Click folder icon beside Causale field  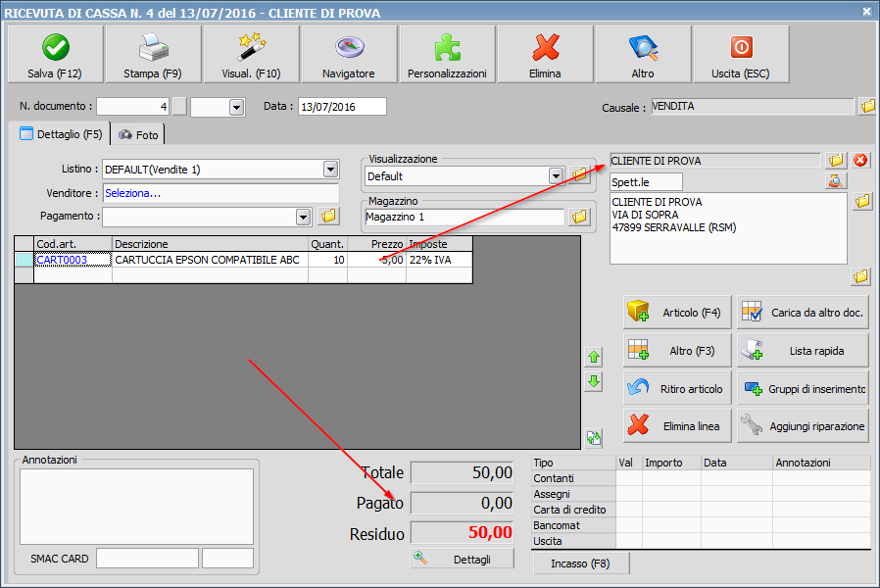[867, 106]
